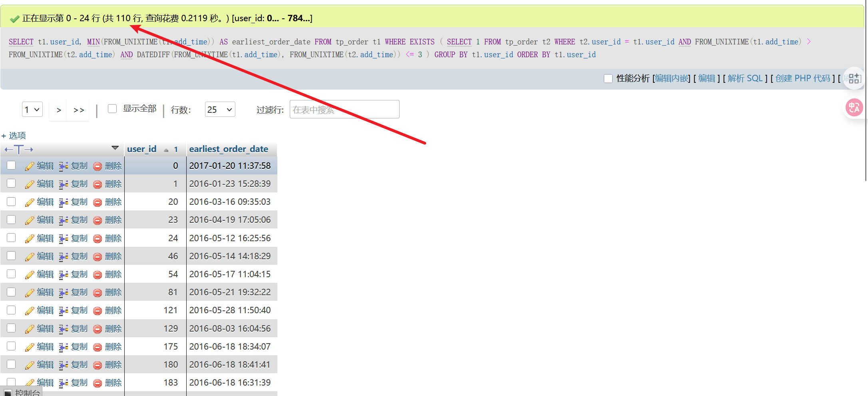Click the edit pencil icon for user_id 0
868x396 pixels.
(29, 166)
